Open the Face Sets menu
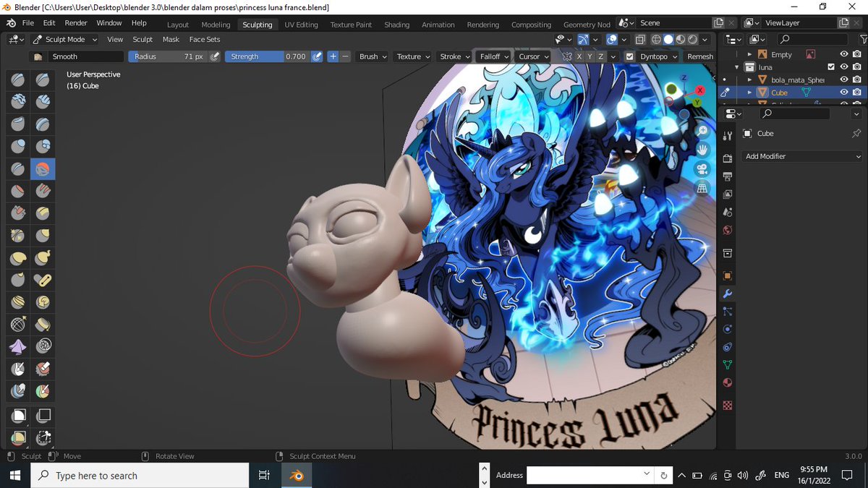 pyautogui.click(x=205, y=39)
